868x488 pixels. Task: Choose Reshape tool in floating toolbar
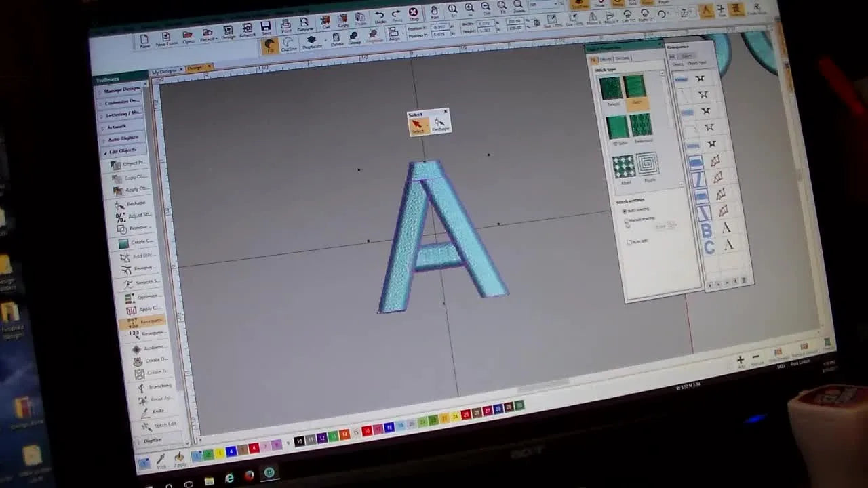[439, 123]
